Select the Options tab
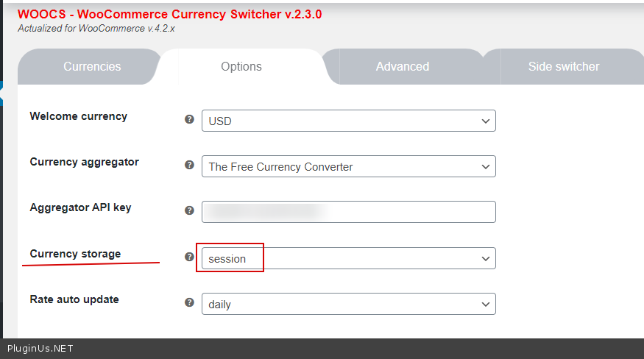 click(x=241, y=66)
